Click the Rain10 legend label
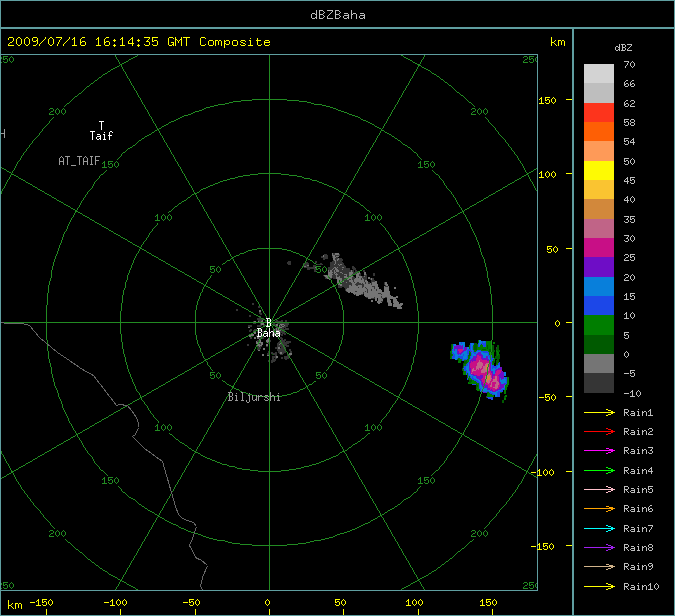Viewport: 675px width, 616px height. pyautogui.click(x=641, y=586)
